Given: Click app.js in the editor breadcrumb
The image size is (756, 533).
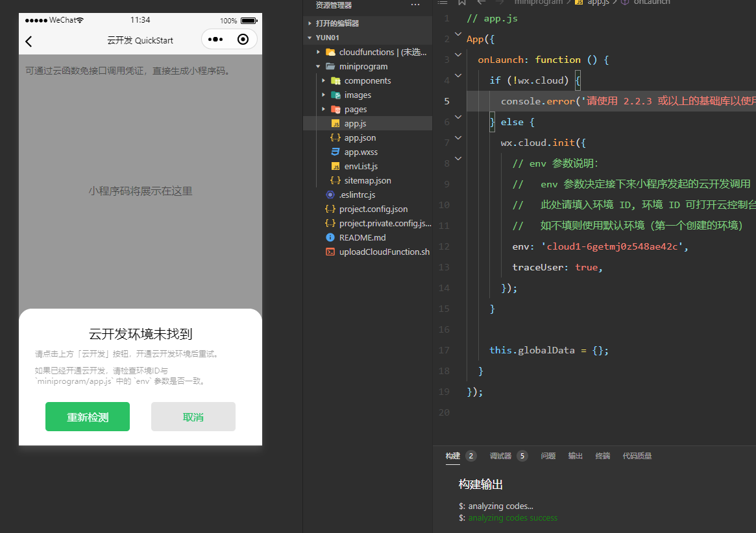Looking at the screenshot, I should point(598,3).
